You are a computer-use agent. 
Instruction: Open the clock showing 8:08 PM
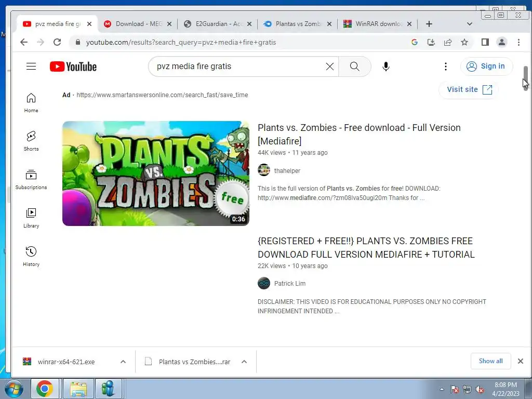(506, 389)
